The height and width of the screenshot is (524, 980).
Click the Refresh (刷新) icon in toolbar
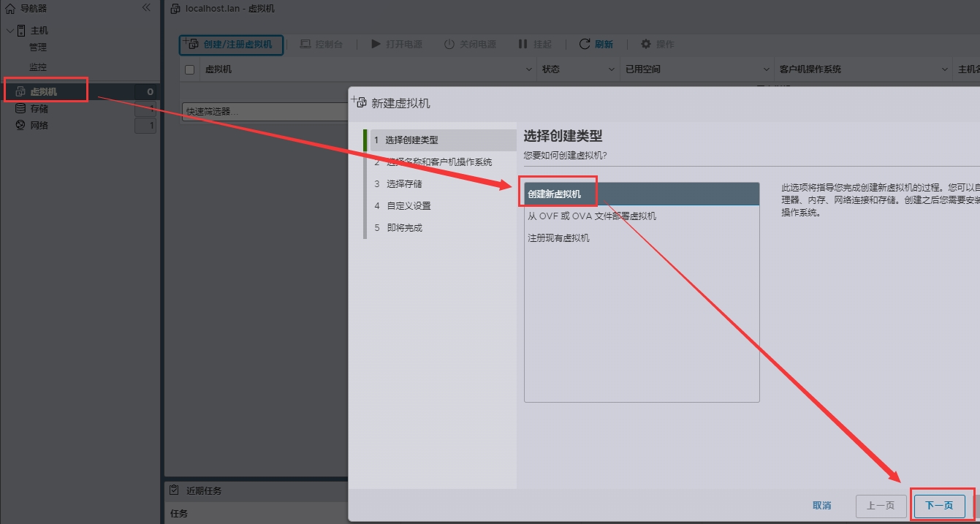(x=585, y=45)
